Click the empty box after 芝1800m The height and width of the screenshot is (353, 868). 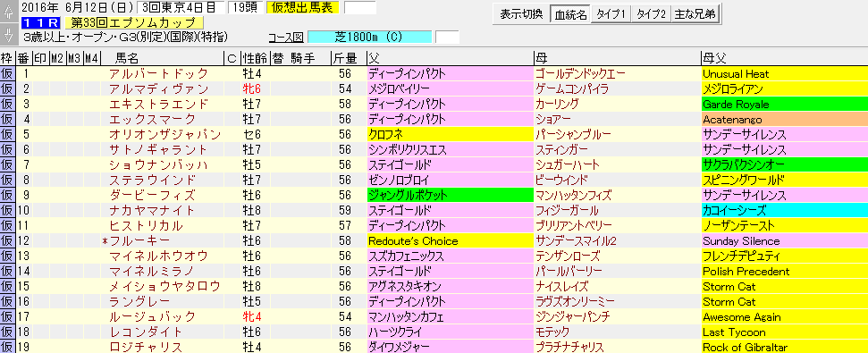447,37
